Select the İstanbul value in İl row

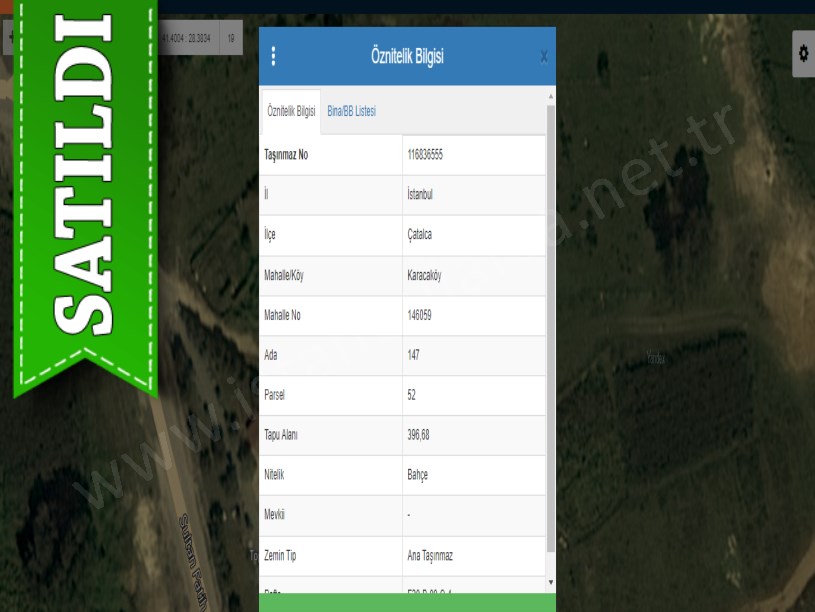(x=420, y=195)
